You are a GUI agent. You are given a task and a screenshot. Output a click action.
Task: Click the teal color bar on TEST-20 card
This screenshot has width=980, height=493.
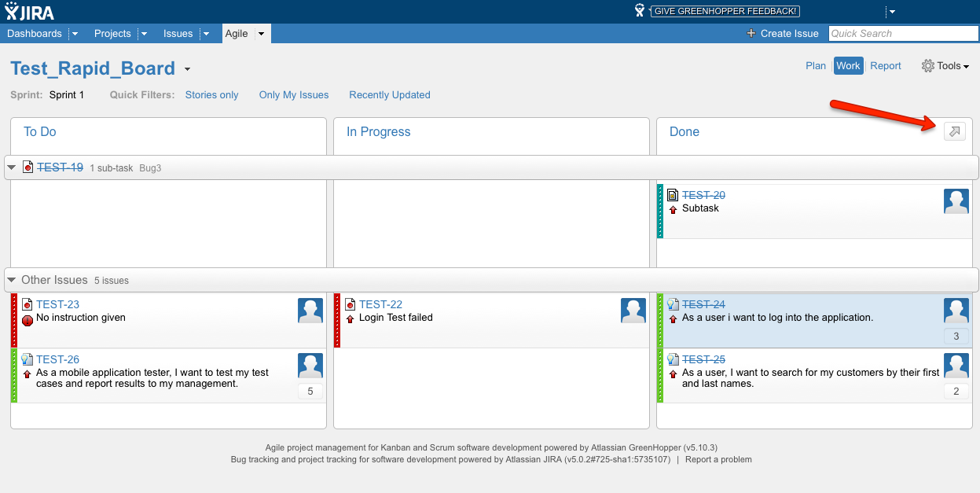tap(660, 212)
